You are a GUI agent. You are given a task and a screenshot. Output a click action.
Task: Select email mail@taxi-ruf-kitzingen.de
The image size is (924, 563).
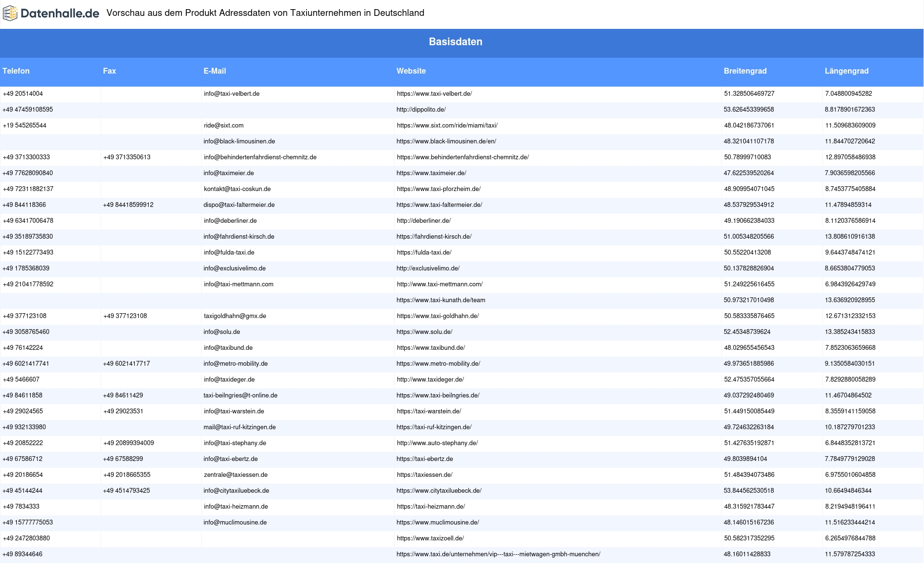click(240, 427)
